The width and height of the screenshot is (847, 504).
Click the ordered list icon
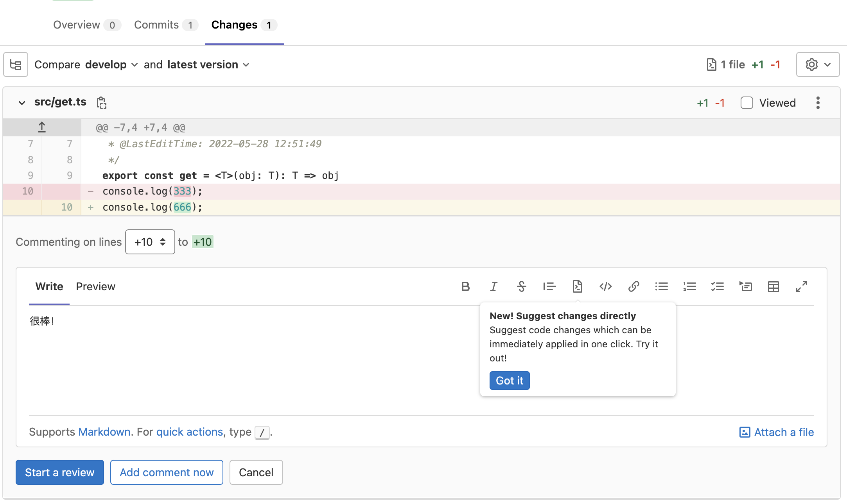point(689,286)
